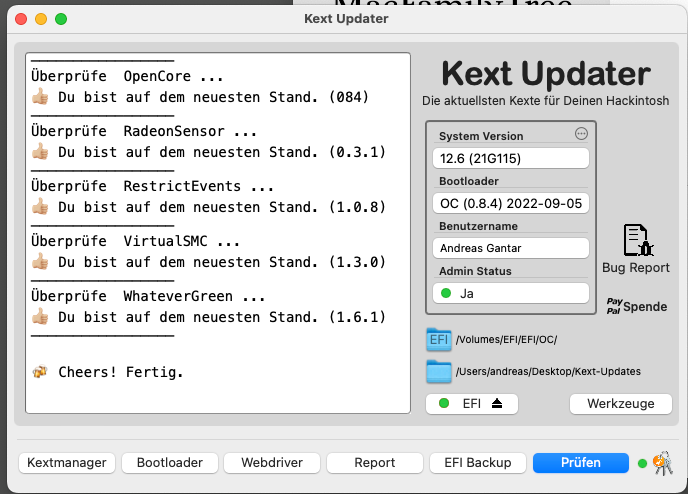
Task: Click the eject symbol on the EFI button
Action: point(497,403)
